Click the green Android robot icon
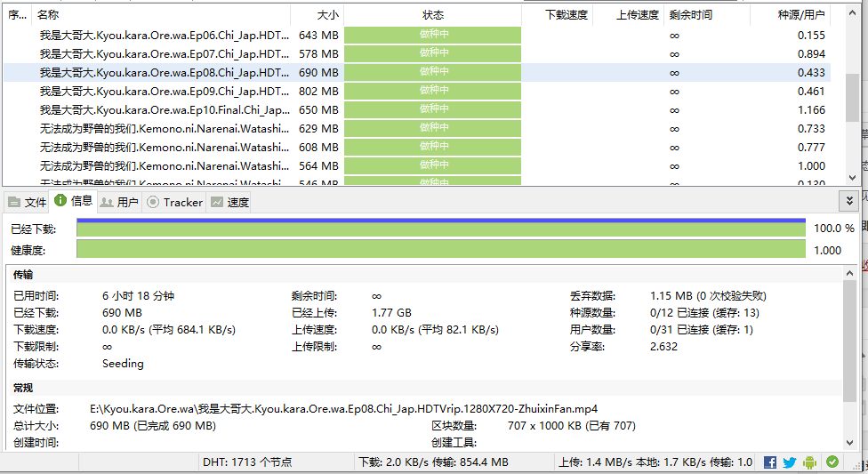This screenshot has height=474, width=868. (x=809, y=462)
